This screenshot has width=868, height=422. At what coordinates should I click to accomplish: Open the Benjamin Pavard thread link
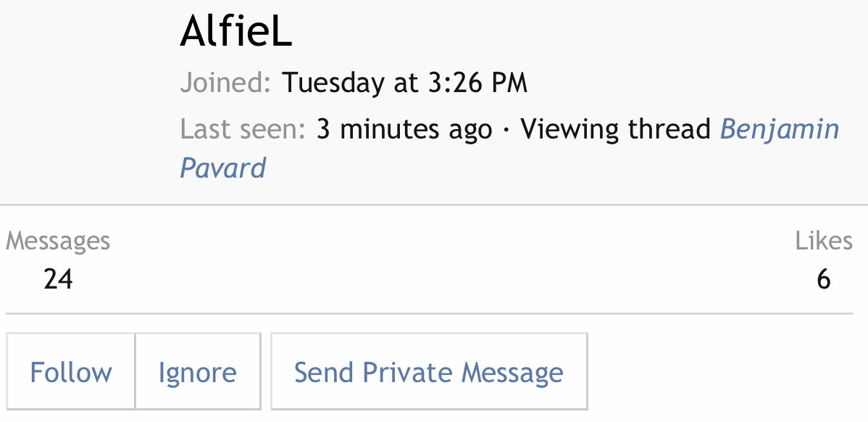point(779,129)
